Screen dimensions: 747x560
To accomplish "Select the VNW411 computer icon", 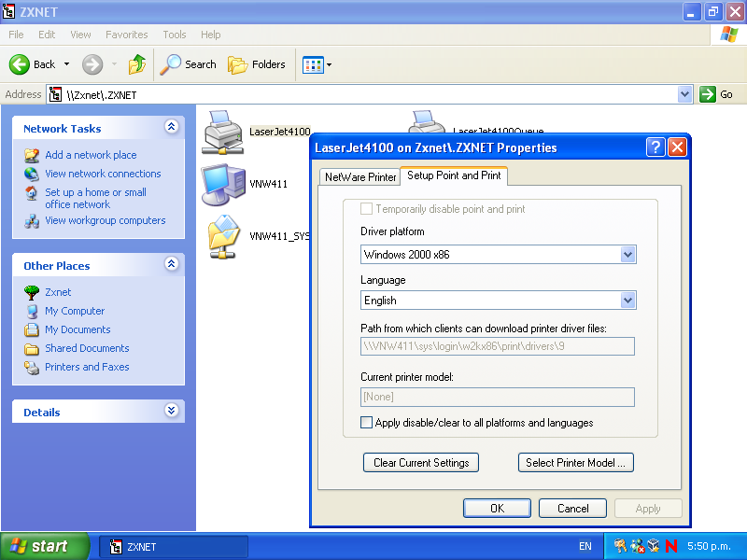I will click(223, 184).
